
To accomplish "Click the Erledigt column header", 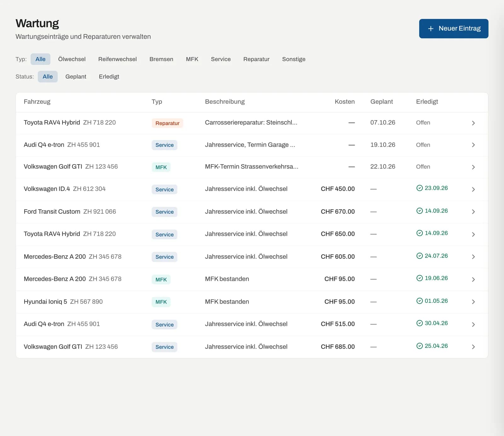I will tap(427, 102).
